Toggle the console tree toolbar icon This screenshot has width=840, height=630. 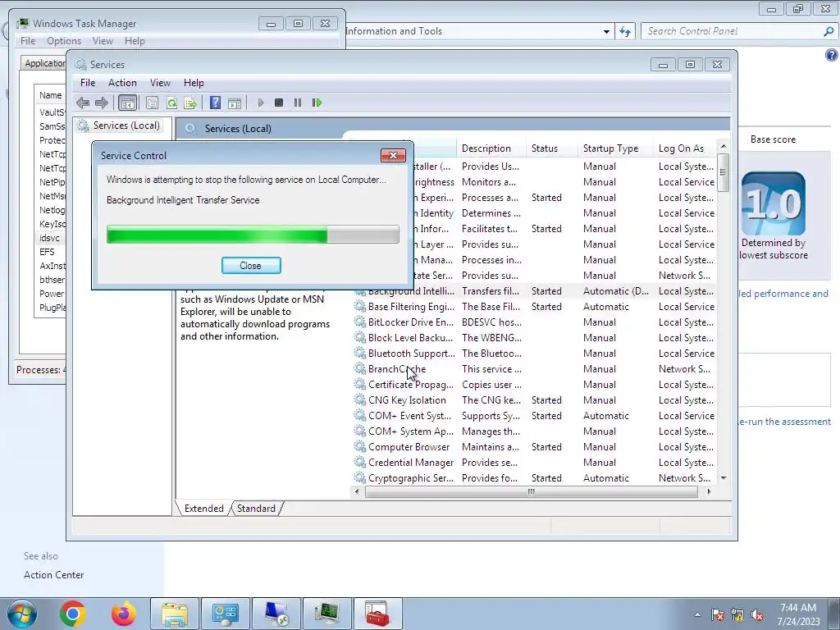click(x=127, y=103)
